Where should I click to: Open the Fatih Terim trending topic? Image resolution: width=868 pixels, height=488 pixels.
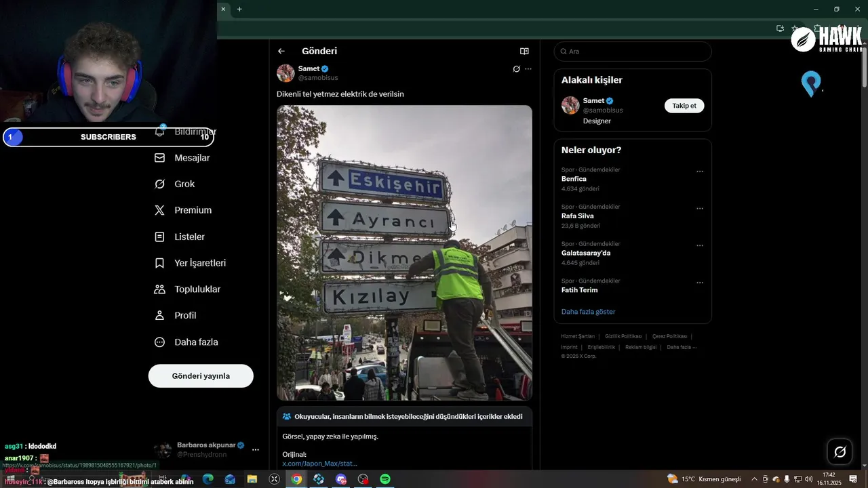click(580, 290)
